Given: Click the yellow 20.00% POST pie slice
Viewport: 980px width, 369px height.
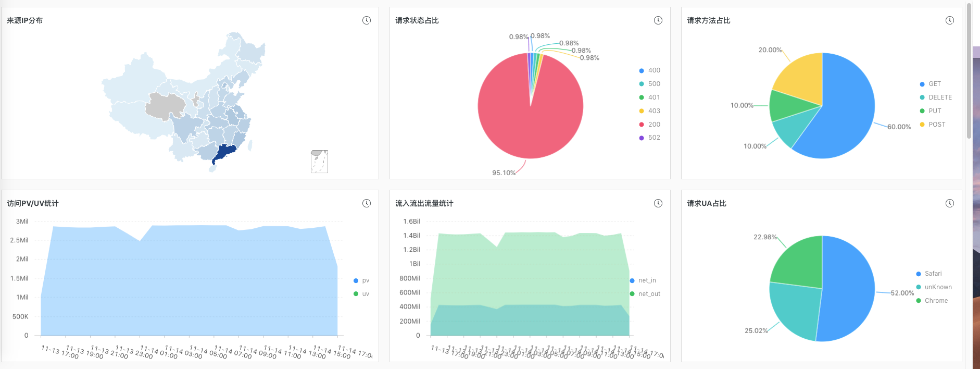Looking at the screenshot, I should click(x=802, y=78).
